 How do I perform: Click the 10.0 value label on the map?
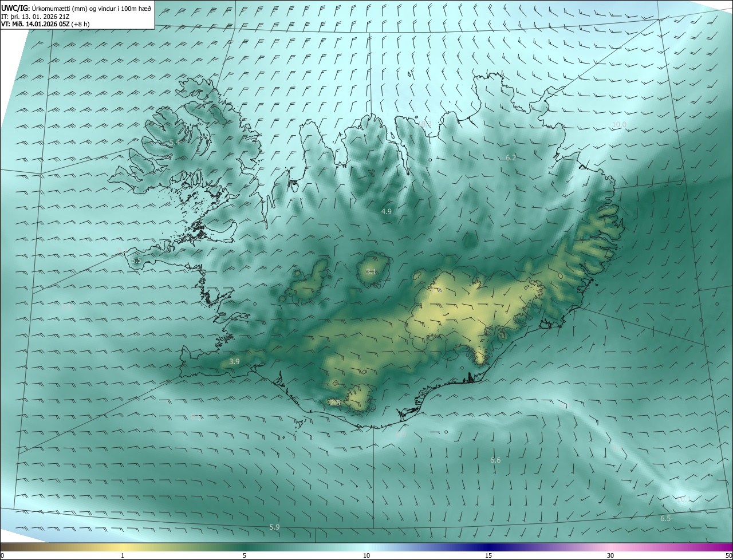click(x=620, y=125)
